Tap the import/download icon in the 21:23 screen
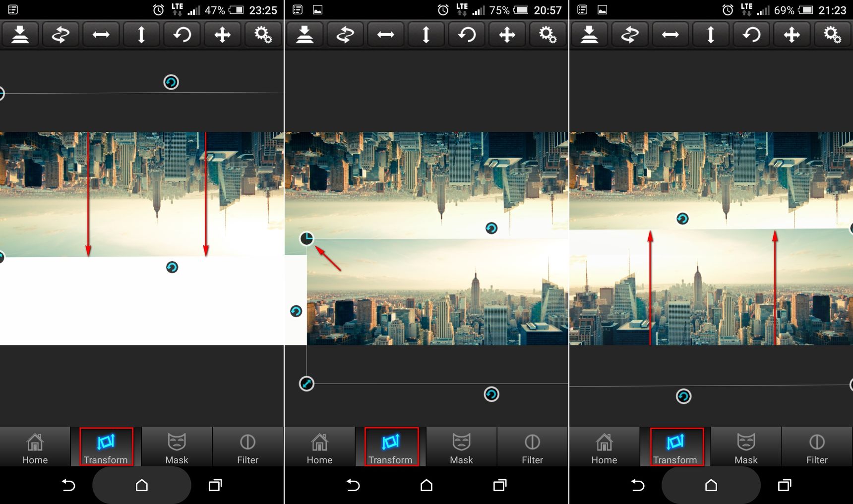 [x=589, y=35]
